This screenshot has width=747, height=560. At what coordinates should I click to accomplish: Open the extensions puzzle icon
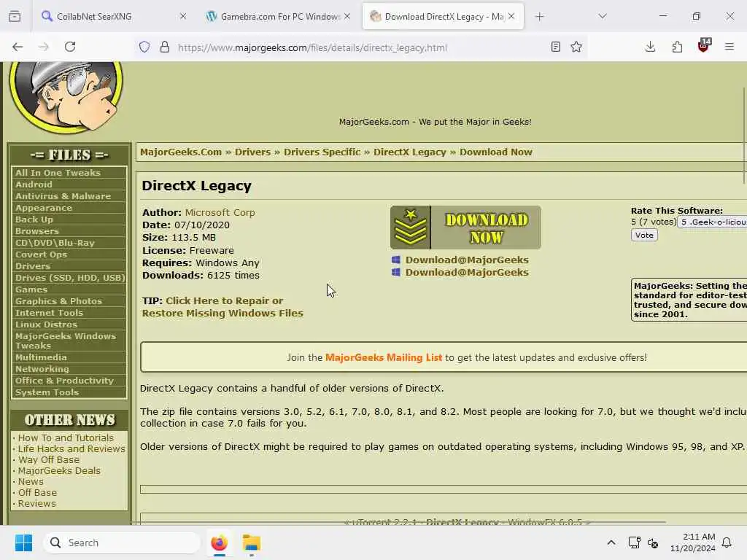click(x=677, y=47)
